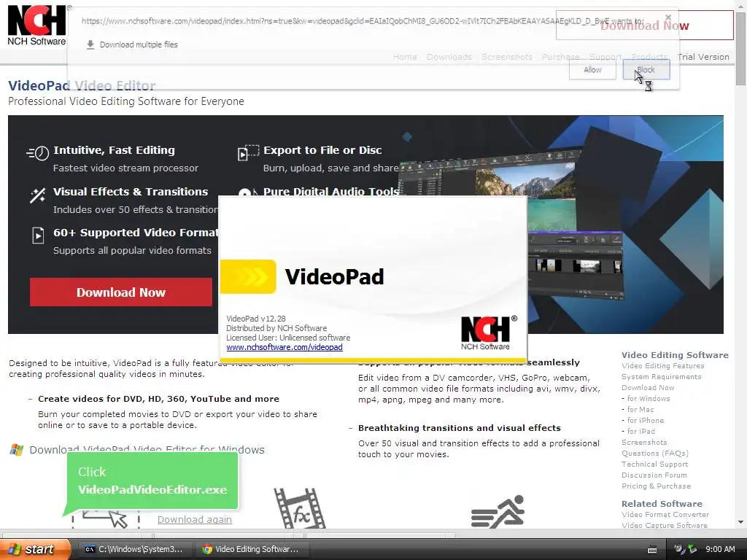Click the mouse cursor click illustration icon
Image resolution: width=747 pixels, height=560 pixels.
point(106,519)
